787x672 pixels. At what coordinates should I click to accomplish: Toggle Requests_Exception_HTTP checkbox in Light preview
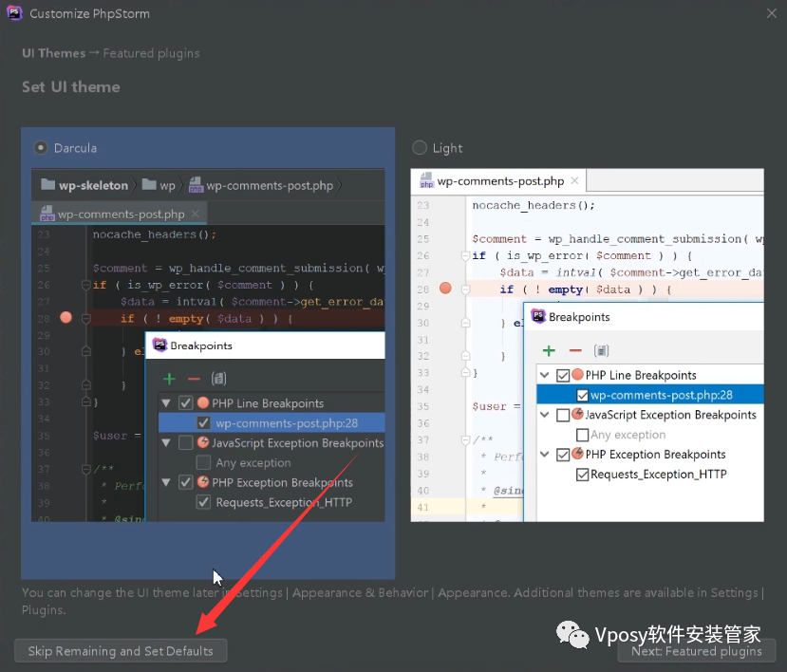point(582,475)
